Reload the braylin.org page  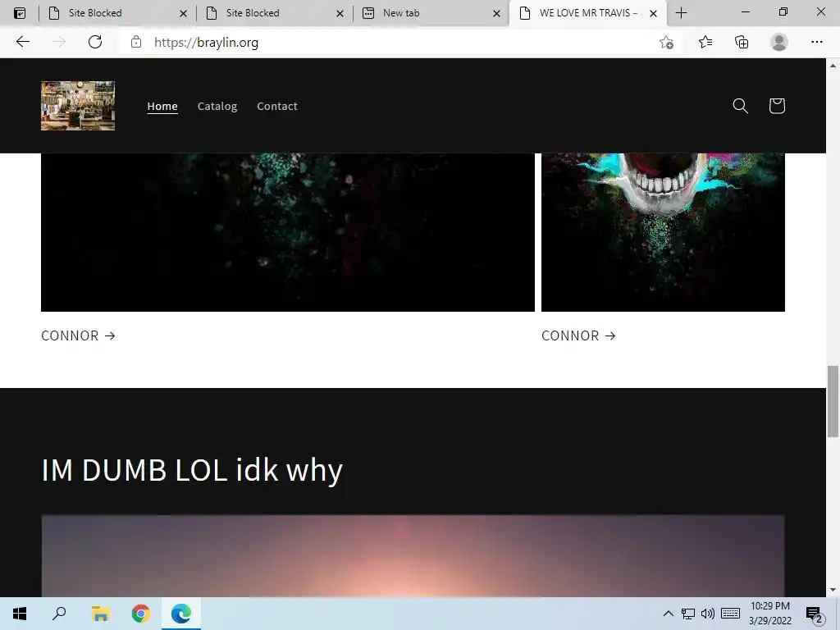pos(95,42)
